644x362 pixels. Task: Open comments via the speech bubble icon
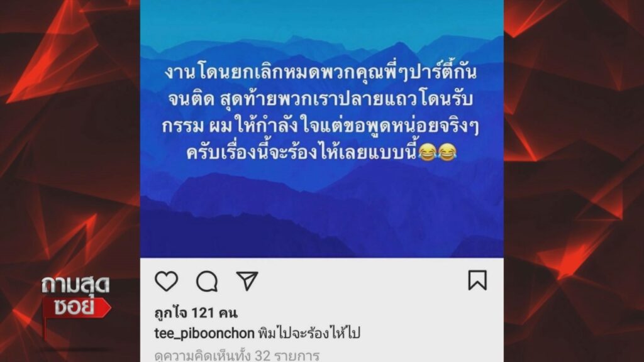[207, 282]
